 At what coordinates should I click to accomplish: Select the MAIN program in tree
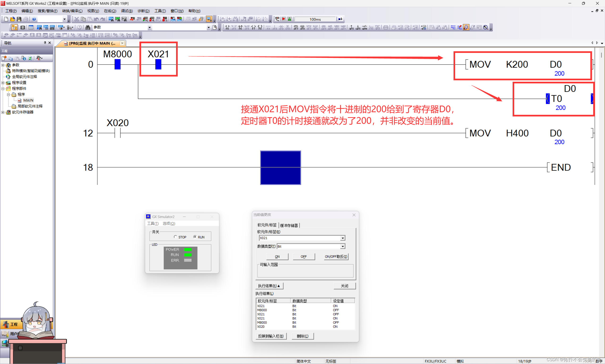(28, 100)
